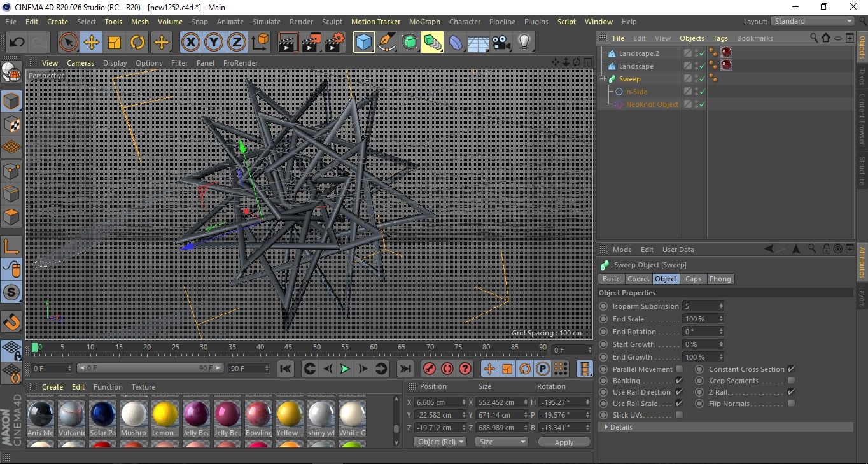Click Record Active Objects keyframe button
This screenshot has height=464, width=868.
(x=430, y=369)
